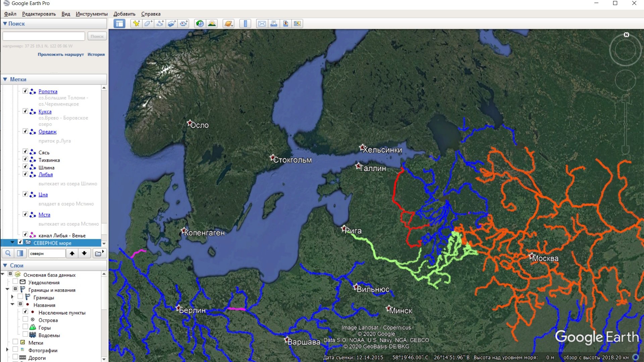Toggle the places opacity panel icon
The image size is (644, 362).
(x=20, y=253)
